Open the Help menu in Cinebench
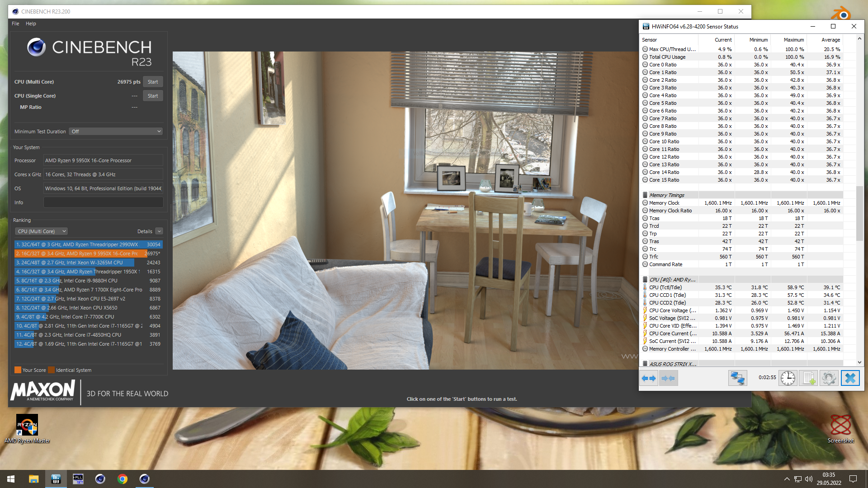This screenshot has height=488, width=868. (x=30, y=23)
